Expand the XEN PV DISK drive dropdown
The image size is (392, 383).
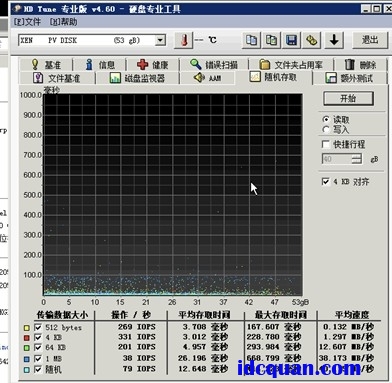pos(161,40)
